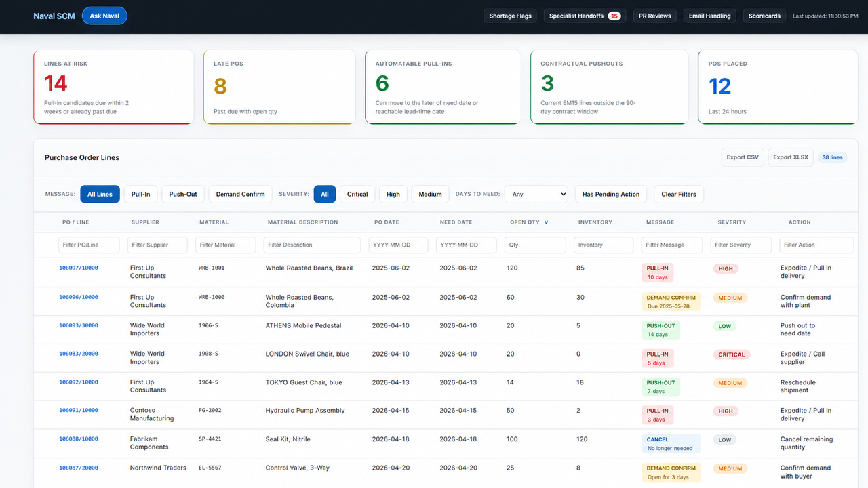Open Shortage Flags page
868x488 pixels.
[x=511, y=16]
